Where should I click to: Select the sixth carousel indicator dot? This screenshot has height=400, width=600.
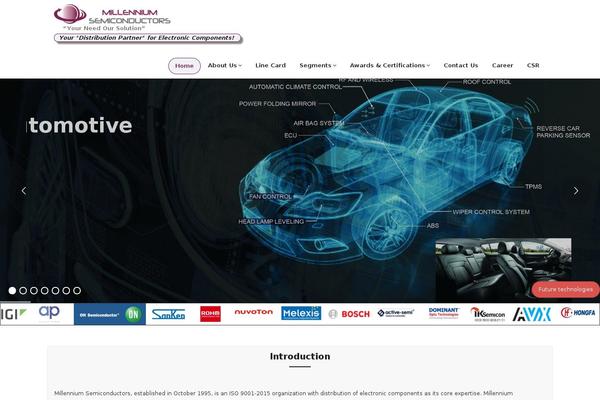tap(66, 291)
